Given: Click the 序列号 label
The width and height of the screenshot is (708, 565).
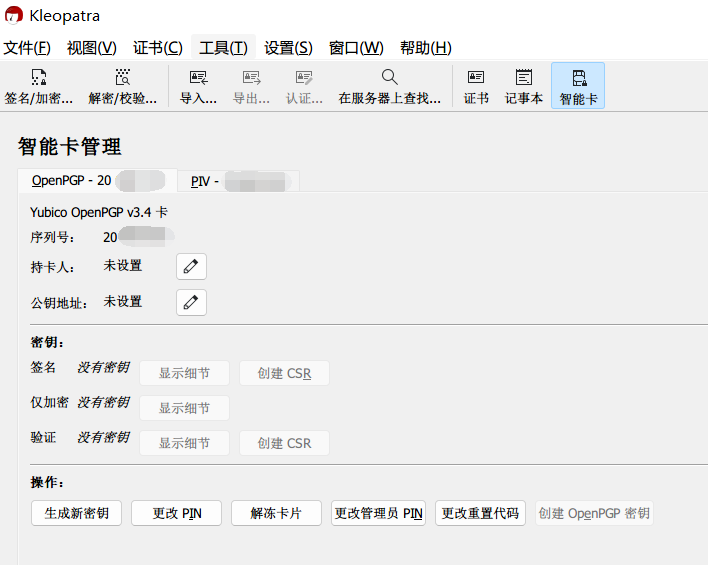Looking at the screenshot, I should pos(52,237).
